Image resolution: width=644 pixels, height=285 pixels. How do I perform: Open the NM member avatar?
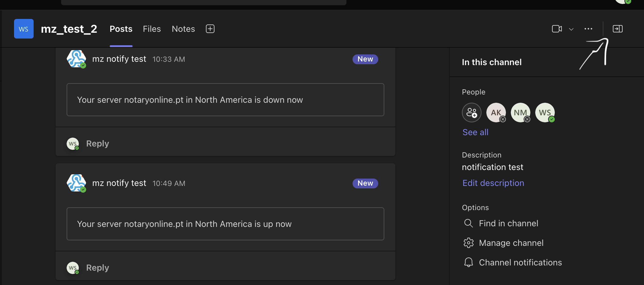point(520,113)
